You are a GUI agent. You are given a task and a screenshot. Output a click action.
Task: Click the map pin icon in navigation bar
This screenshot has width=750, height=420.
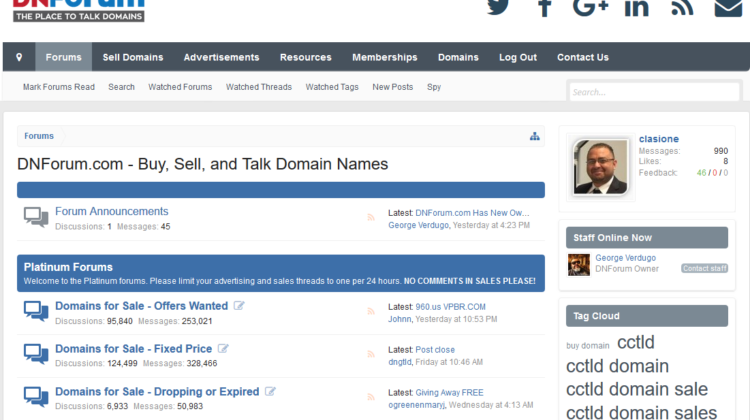click(x=19, y=57)
